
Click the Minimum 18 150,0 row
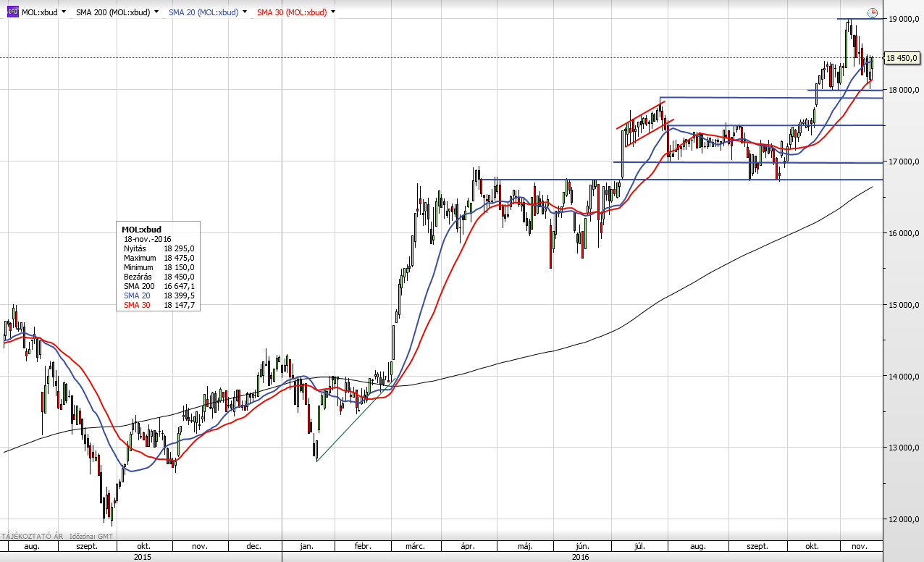159,267
